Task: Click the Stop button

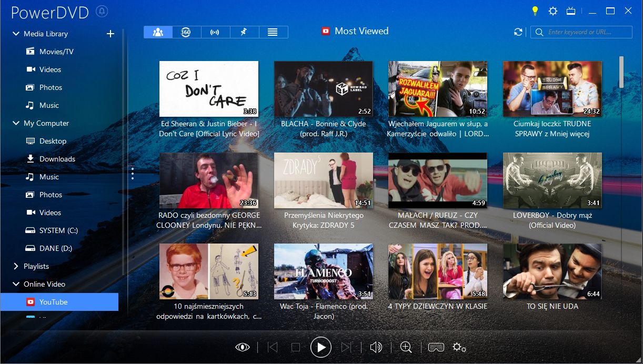Action: click(296, 347)
